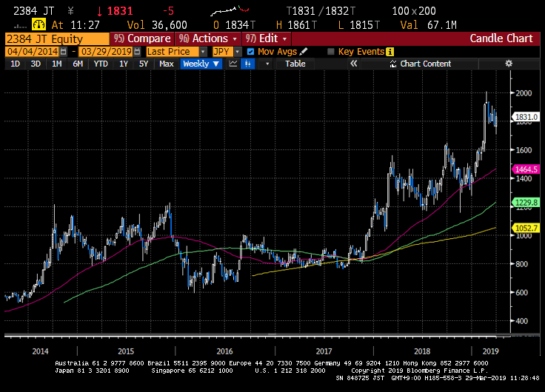Open chart settings gear icon
Screen dimensions: 545x392
coord(509,64)
